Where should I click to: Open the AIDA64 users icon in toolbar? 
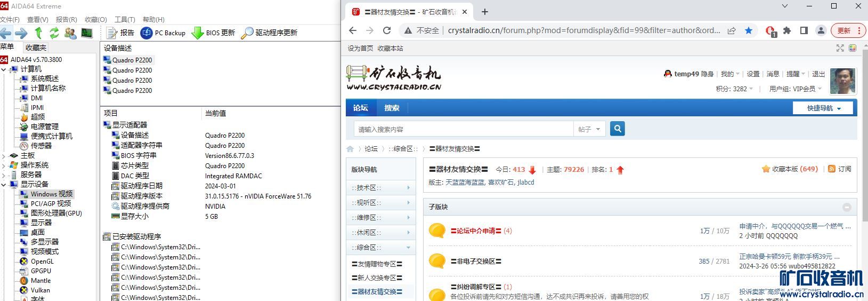pyautogui.click(x=70, y=33)
